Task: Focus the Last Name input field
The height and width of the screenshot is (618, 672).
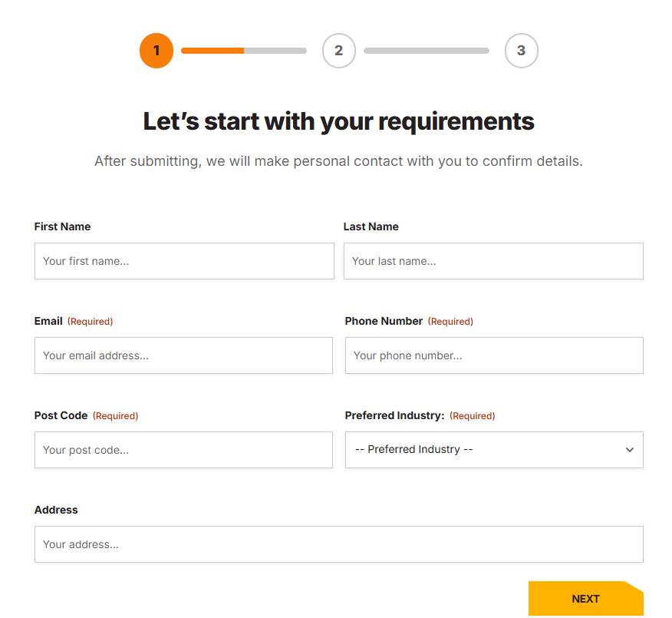Action: (493, 261)
